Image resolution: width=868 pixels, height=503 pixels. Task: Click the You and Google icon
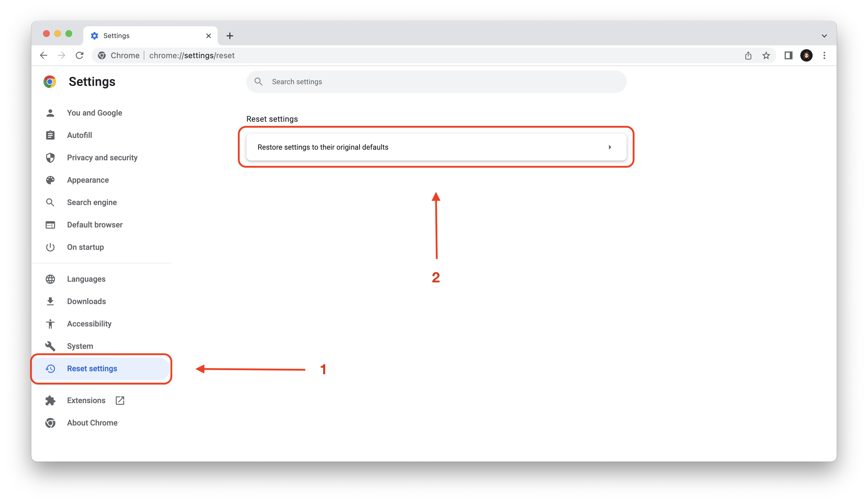pyautogui.click(x=51, y=112)
